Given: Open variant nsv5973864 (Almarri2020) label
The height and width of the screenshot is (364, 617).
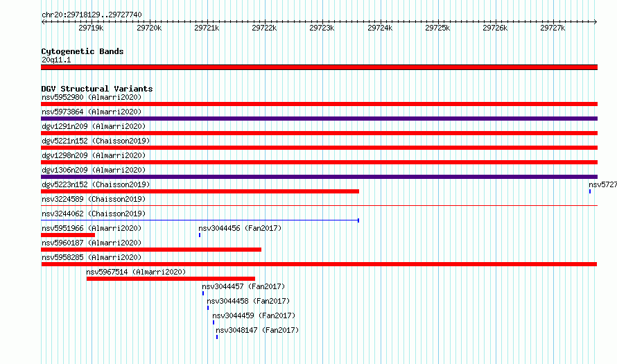Looking at the screenshot, I should point(92,112).
